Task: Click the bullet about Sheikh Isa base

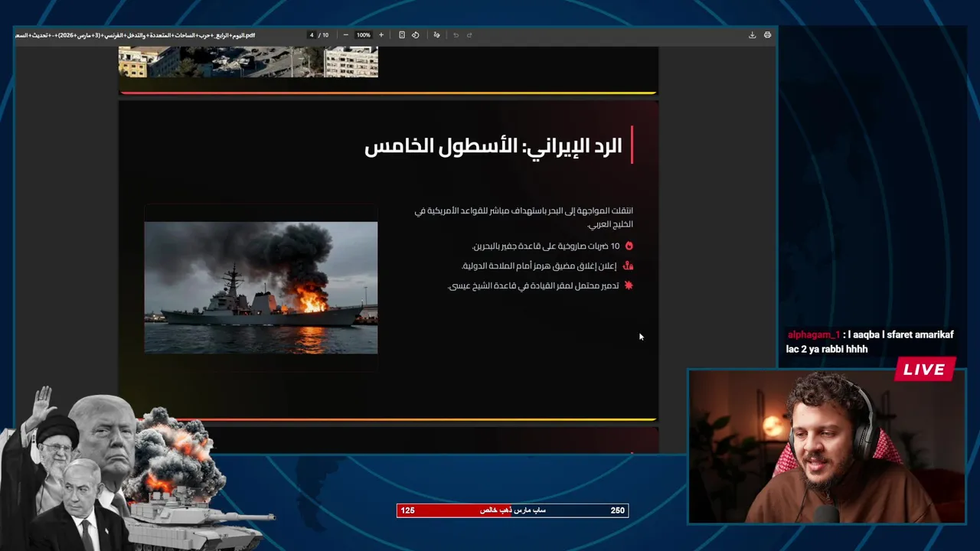Action: (x=534, y=286)
